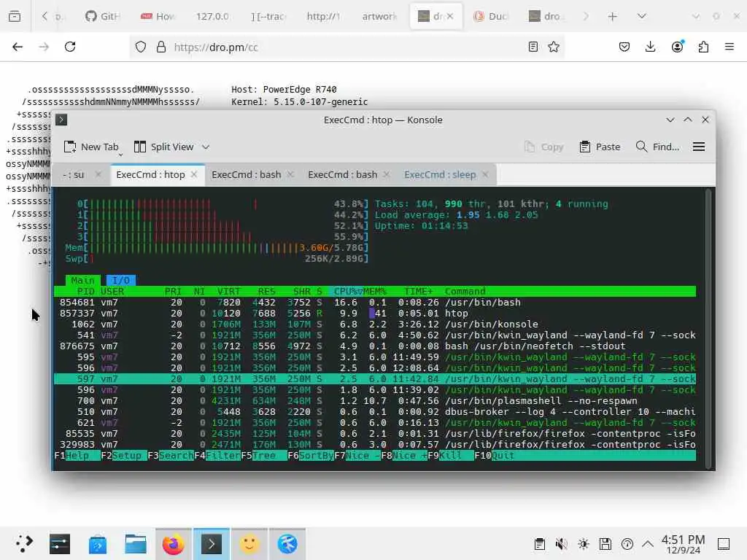Click the Konsole window terminal icon

click(61, 120)
